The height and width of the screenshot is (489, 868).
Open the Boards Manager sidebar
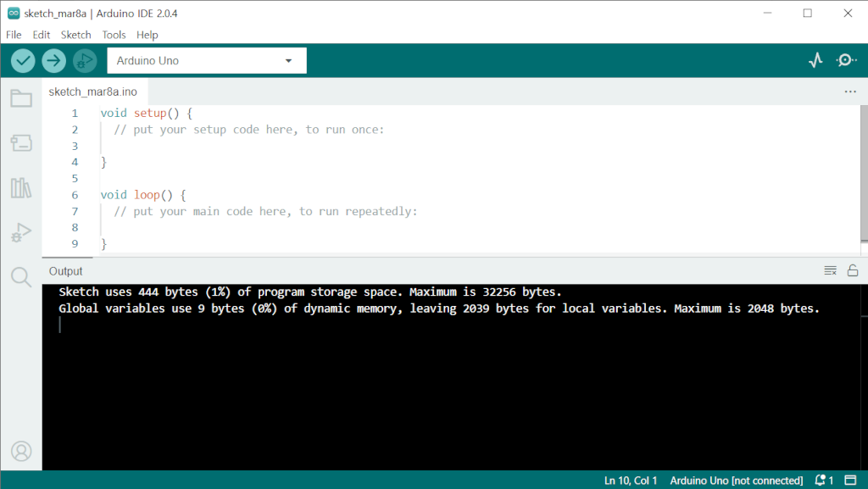click(x=21, y=143)
